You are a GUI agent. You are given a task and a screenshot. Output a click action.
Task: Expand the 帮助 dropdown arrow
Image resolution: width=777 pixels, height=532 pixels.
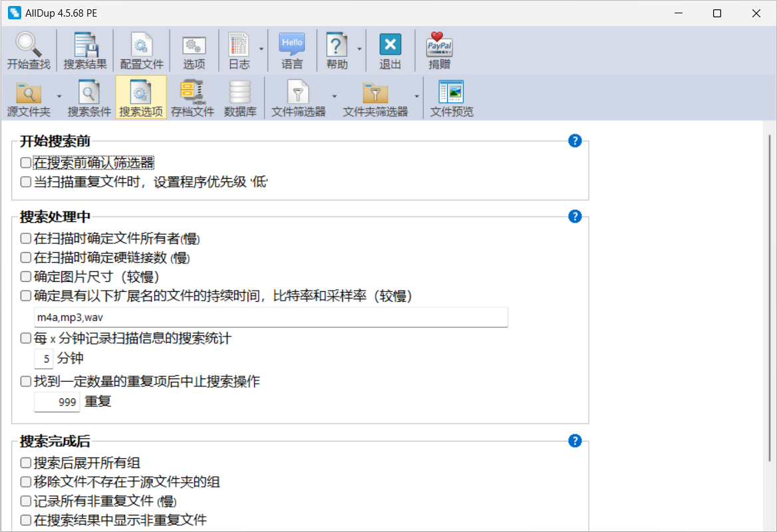[359, 49]
